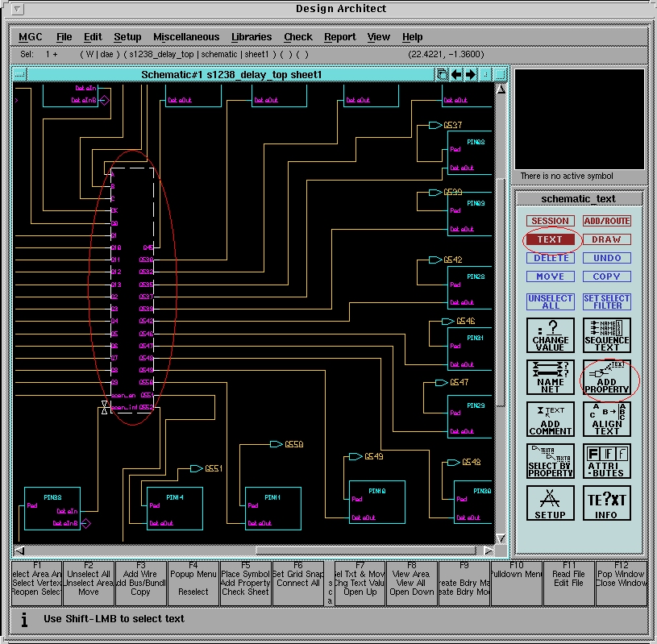Click the text Setup palette icon
657x644 pixels.
click(550, 503)
